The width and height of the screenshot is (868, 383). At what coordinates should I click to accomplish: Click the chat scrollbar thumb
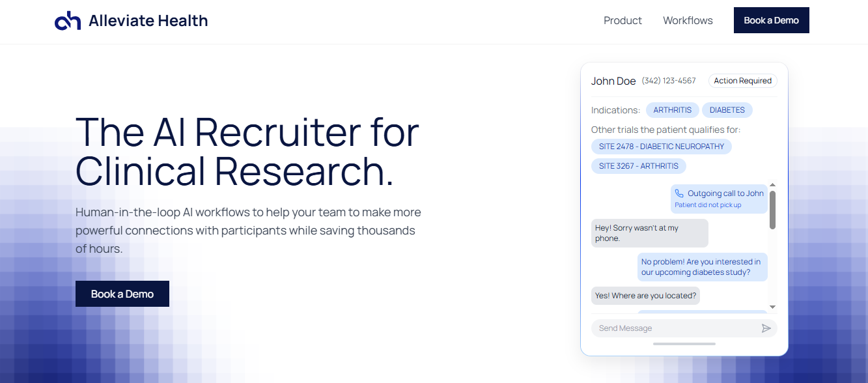772,210
